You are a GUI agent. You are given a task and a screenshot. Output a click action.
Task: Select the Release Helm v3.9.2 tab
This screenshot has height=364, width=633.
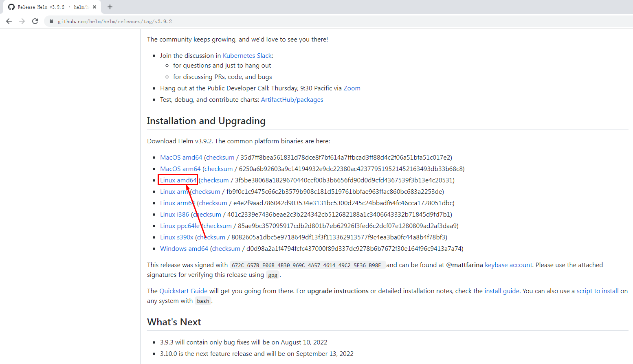tap(52, 7)
